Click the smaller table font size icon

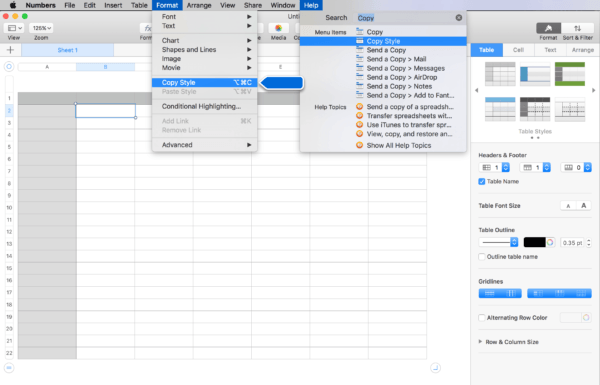[568, 206]
